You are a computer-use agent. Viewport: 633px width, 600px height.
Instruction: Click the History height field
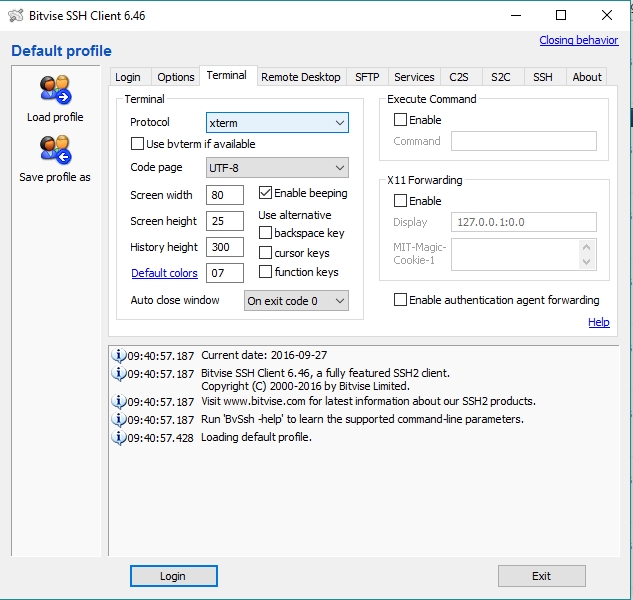(x=225, y=247)
